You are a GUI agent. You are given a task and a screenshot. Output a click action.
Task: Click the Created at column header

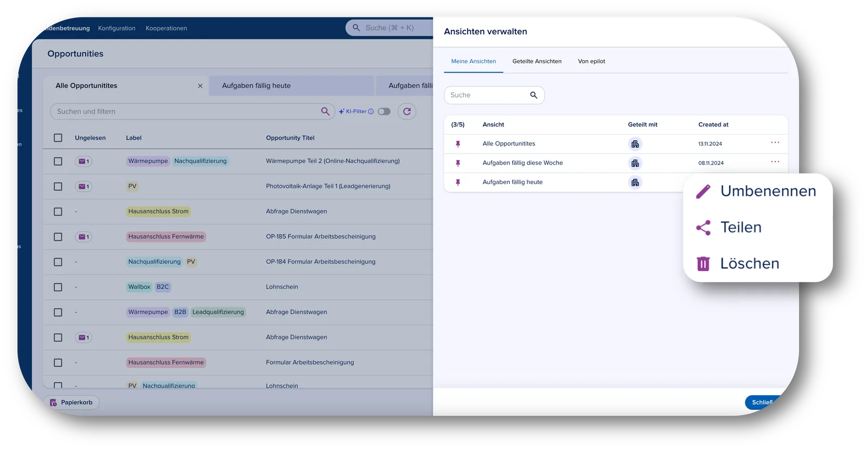coord(713,125)
